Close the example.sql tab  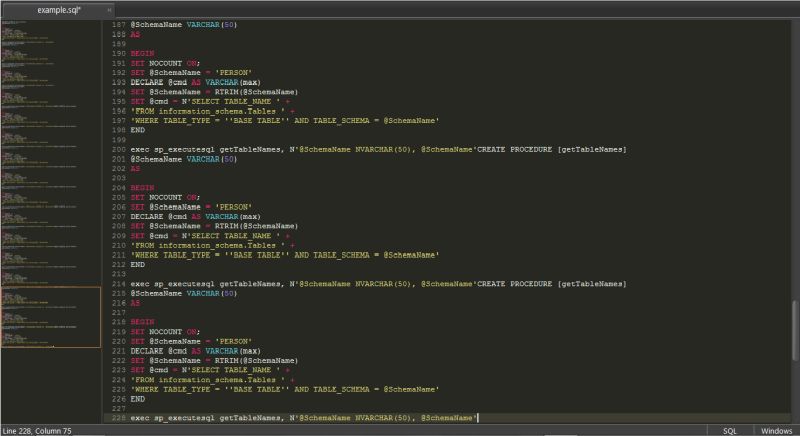[x=109, y=10]
